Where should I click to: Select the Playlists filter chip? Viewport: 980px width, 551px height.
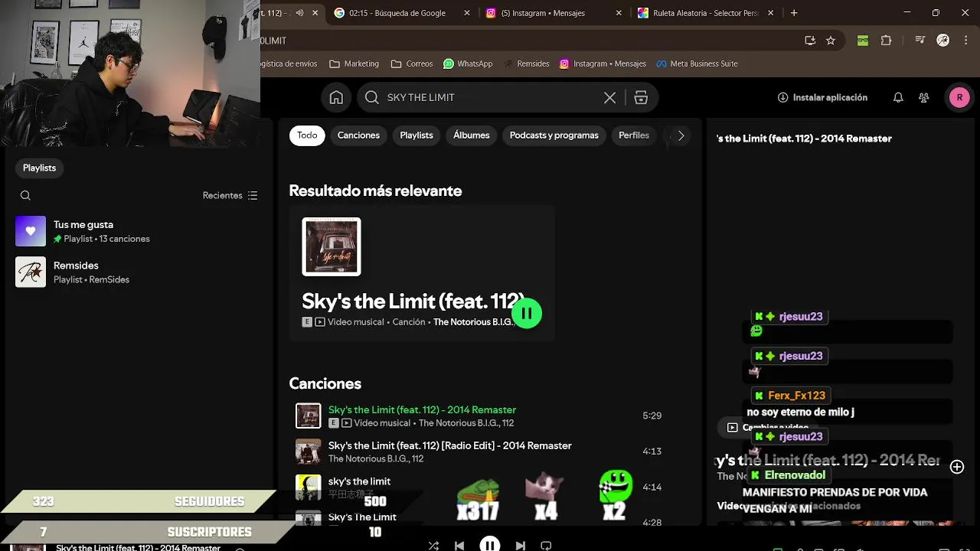click(416, 135)
